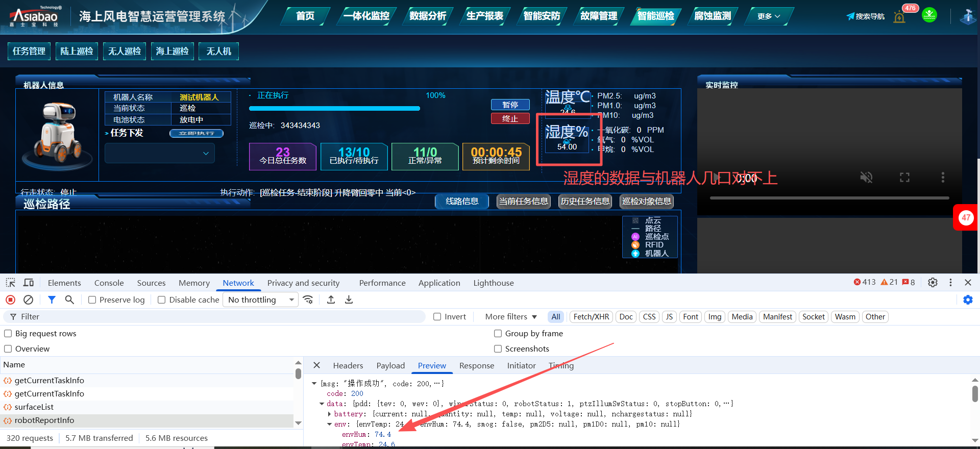This screenshot has width=980, height=449.
Task: Tick the Group by frame checkbox
Action: pyautogui.click(x=498, y=334)
